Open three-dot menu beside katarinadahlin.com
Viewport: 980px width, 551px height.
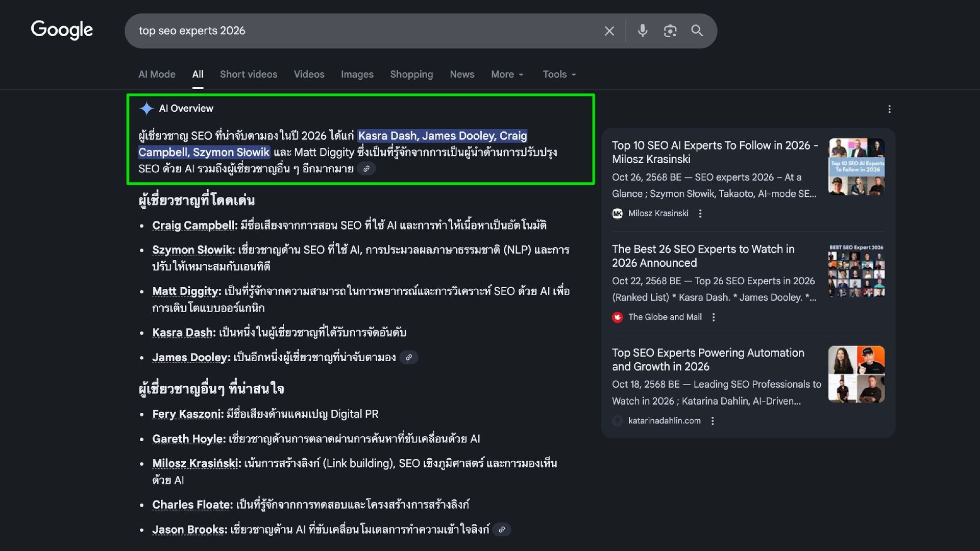point(713,421)
